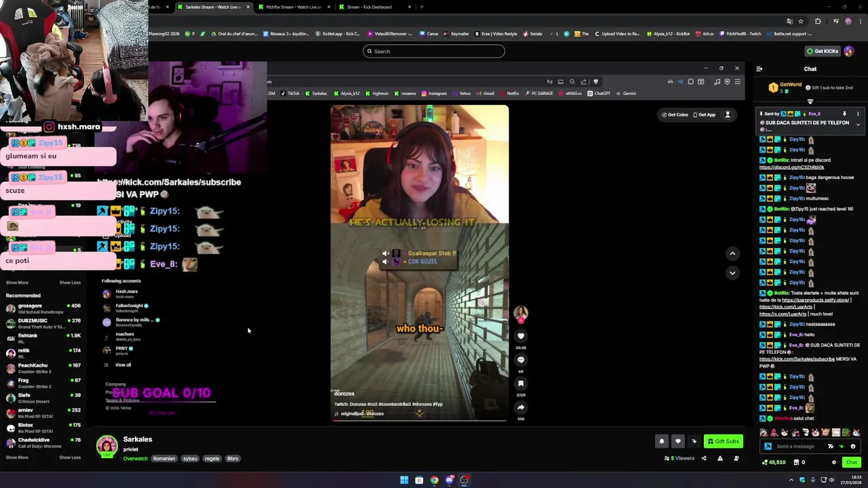The height and width of the screenshot is (488, 868).
Task: Close the fitchftw Stream tab
Action: click(x=329, y=7)
